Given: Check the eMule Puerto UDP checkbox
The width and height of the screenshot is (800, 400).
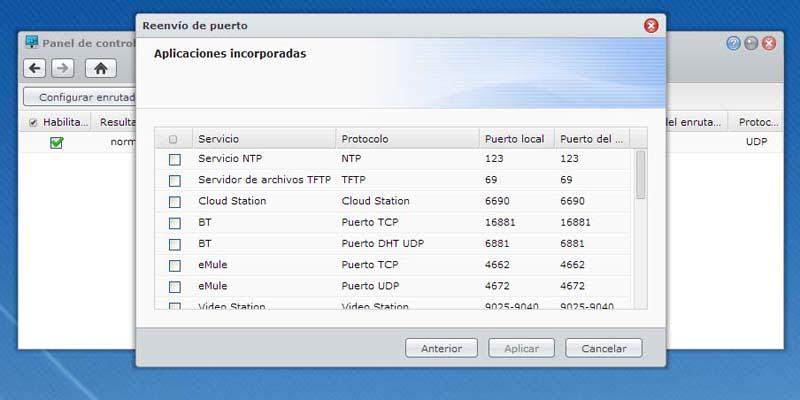Looking at the screenshot, I should (174, 287).
